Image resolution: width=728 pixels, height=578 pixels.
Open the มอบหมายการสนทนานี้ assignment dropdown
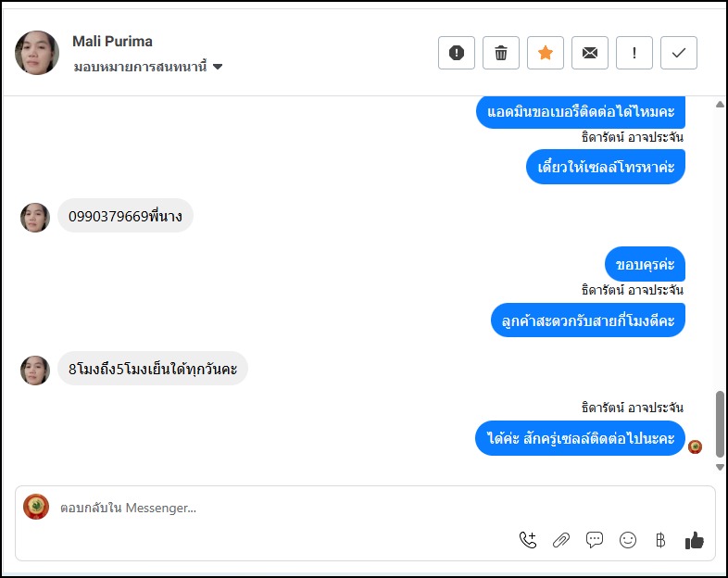tap(148, 67)
